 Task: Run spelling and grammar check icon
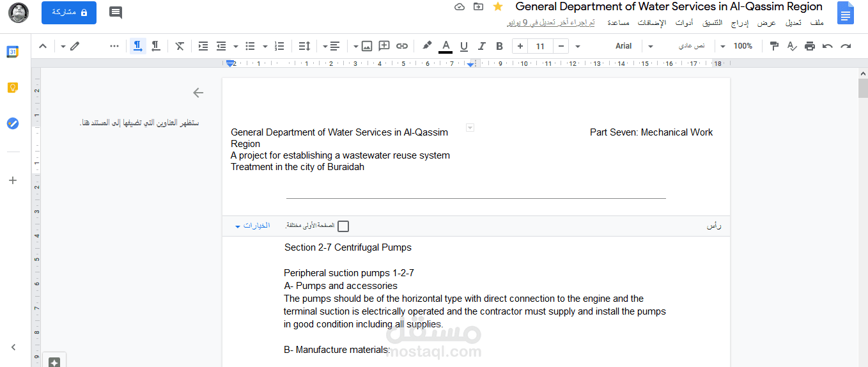[x=792, y=46]
